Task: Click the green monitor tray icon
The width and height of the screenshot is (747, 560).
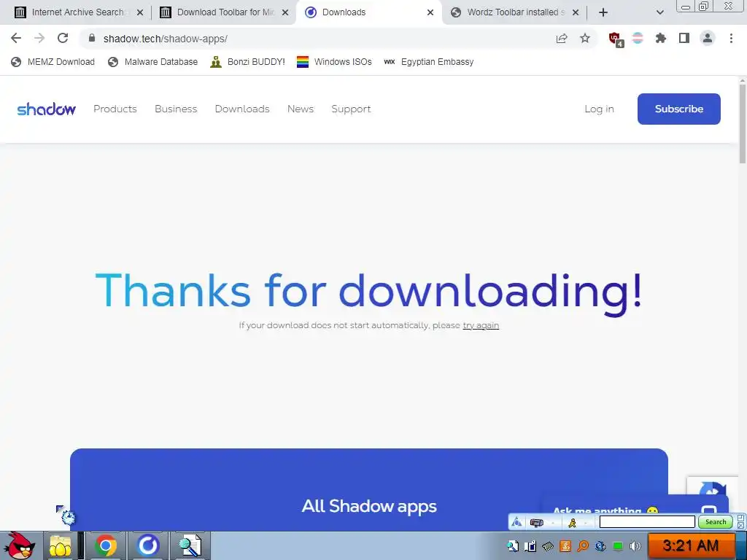Action: (618, 547)
